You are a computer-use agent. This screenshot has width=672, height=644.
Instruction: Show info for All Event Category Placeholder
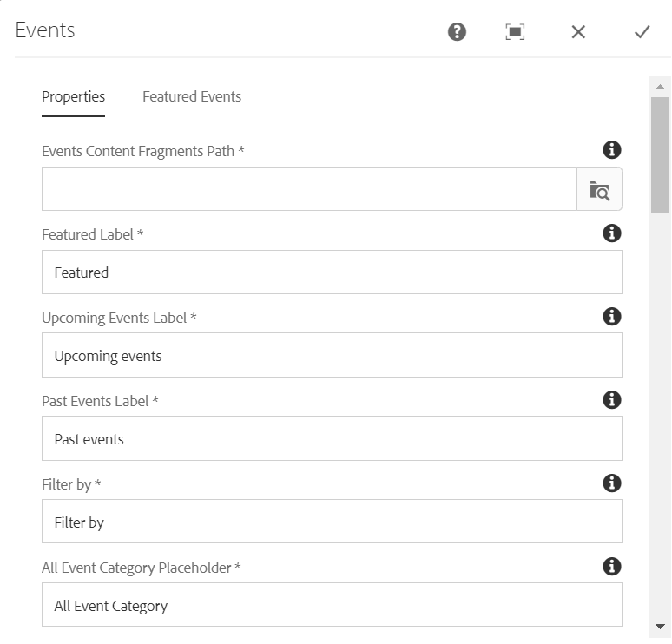click(x=612, y=567)
